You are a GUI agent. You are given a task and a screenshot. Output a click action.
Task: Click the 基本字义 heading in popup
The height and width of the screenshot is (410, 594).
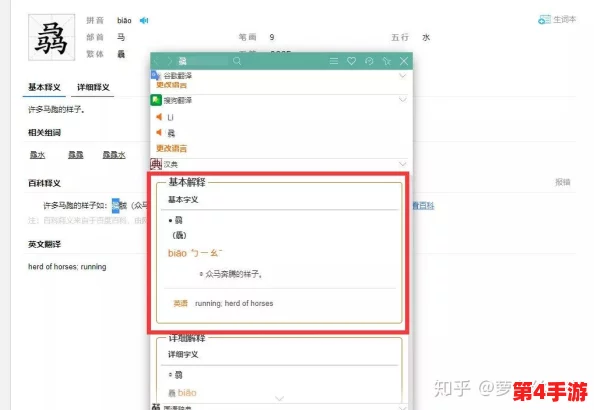(x=183, y=200)
